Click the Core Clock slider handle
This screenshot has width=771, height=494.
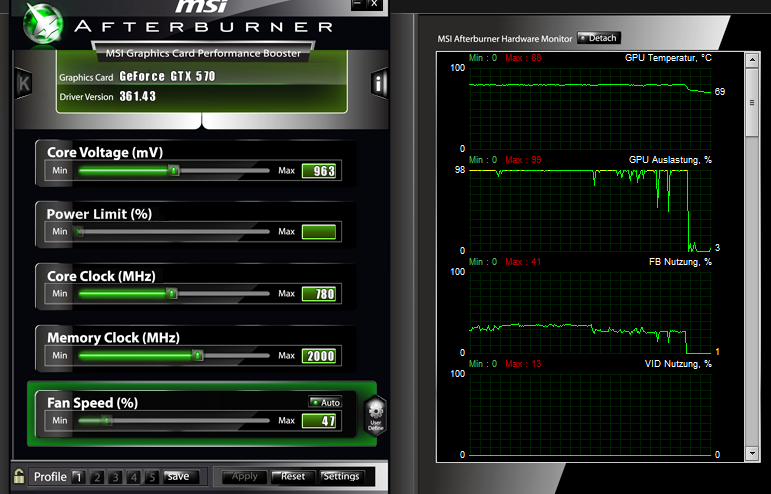click(x=172, y=293)
